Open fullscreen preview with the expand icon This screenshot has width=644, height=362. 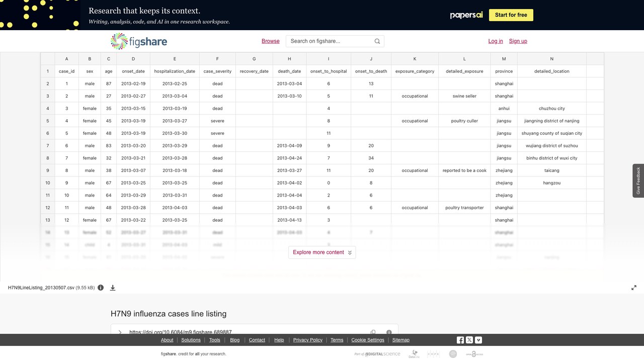634,288
